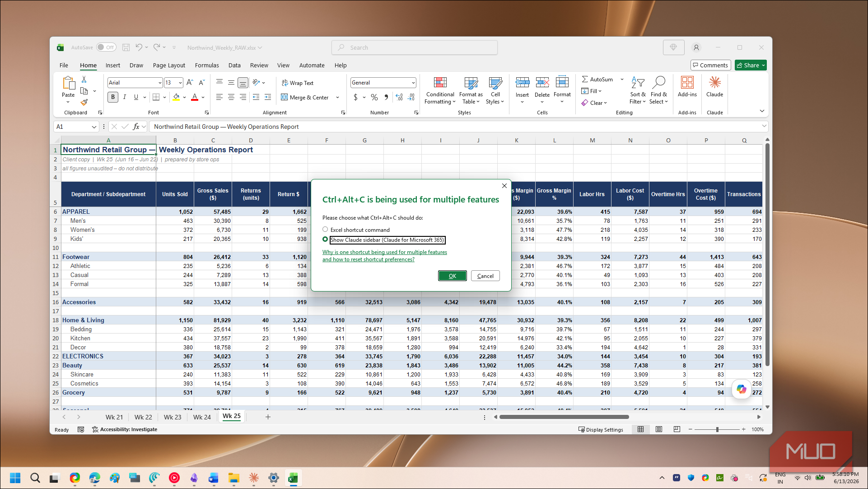The image size is (868, 489).
Task: Toggle Bold formatting
Action: [113, 97]
